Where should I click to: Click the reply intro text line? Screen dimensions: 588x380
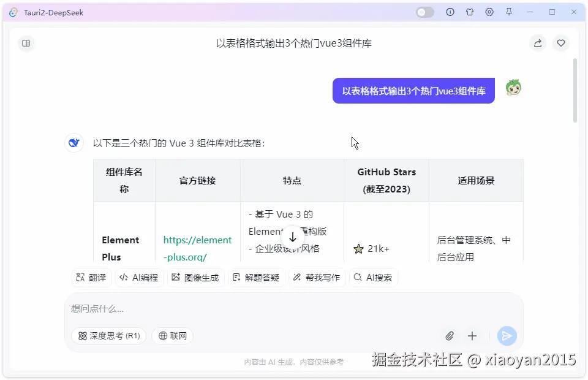click(179, 143)
